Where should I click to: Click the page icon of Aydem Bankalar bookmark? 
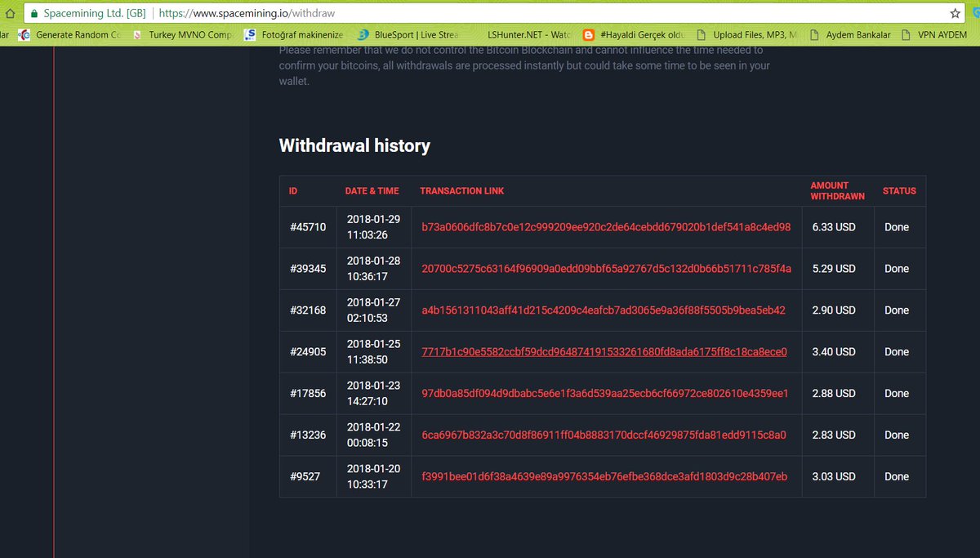coord(814,35)
